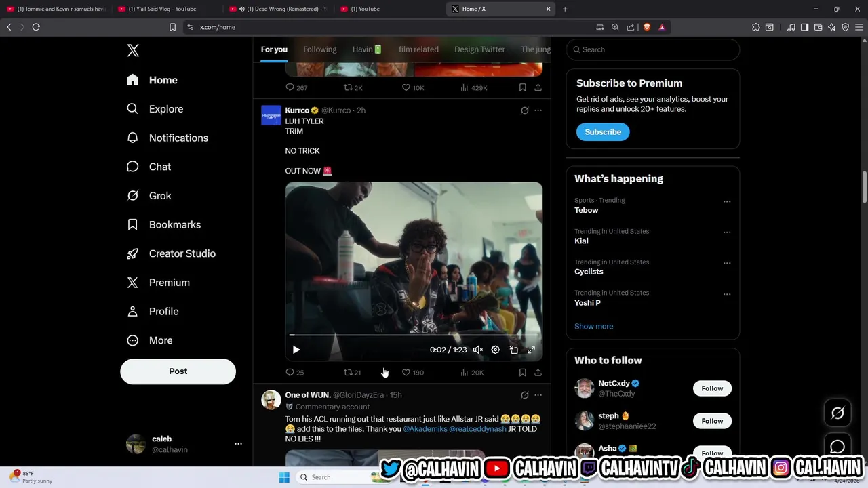Viewport: 868px width, 488px height.
Task: Open options for Kial trend
Action: pos(727,232)
